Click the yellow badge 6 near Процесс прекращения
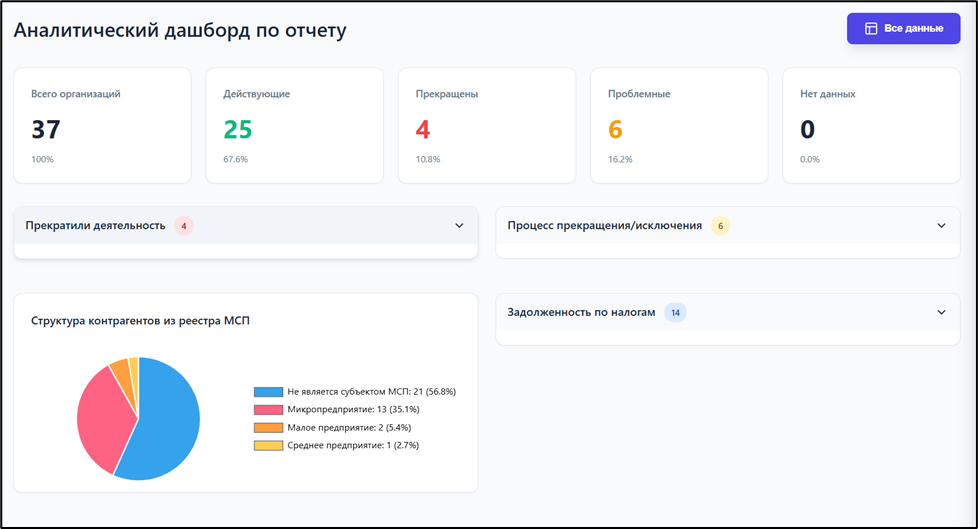The height and width of the screenshot is (529, 978). 720,226
